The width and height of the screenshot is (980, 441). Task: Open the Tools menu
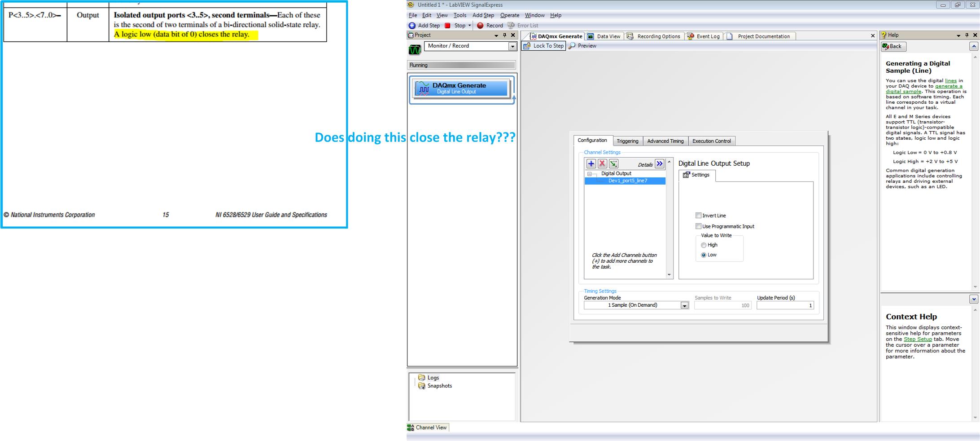pos(460,15)
